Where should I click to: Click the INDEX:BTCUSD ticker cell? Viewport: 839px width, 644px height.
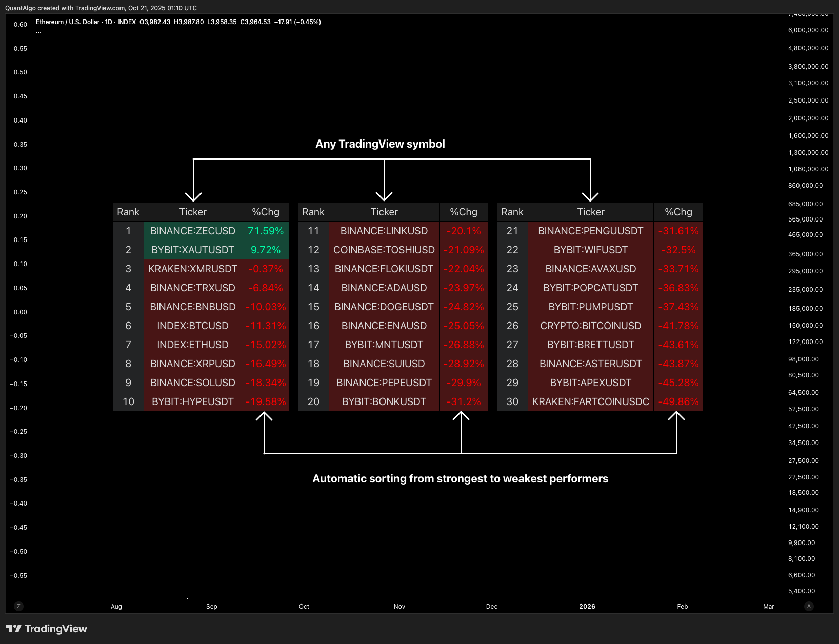tap(193, 326)
